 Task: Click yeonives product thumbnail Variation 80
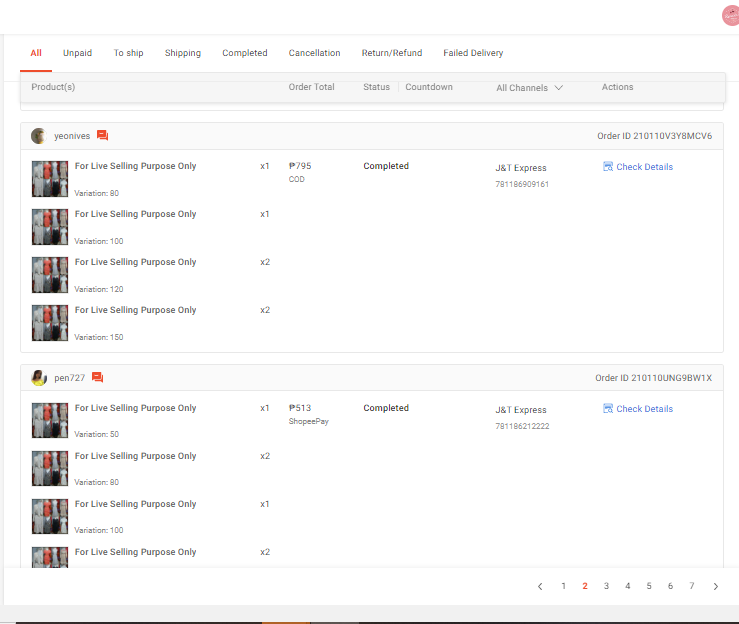pyautogui.click(x=50, y=179)
